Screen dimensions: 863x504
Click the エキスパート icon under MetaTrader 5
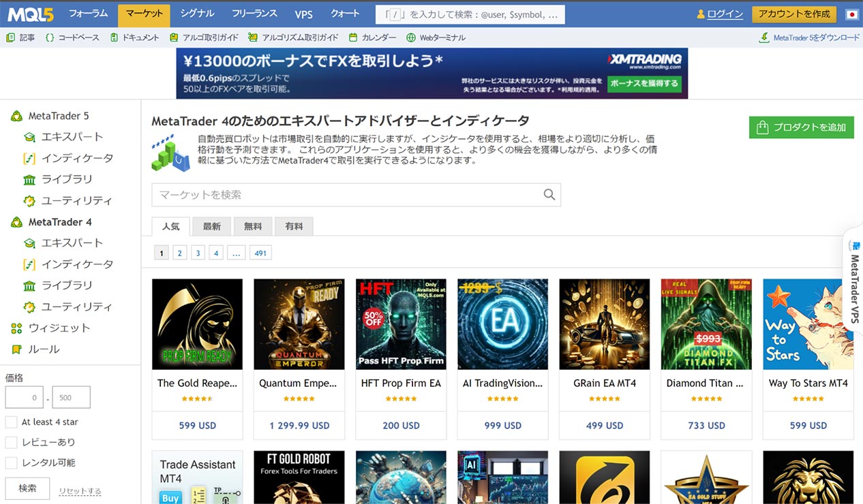(29, 137)
